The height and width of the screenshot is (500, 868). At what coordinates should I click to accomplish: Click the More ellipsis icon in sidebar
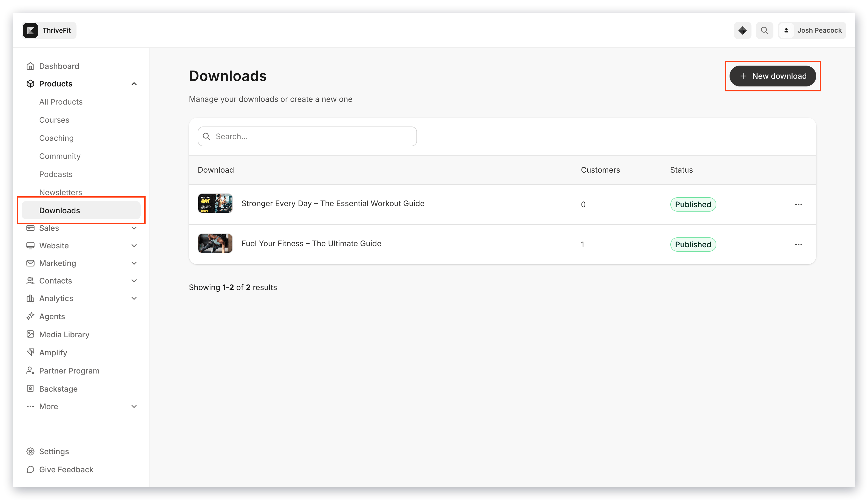(x=30, y=406)
